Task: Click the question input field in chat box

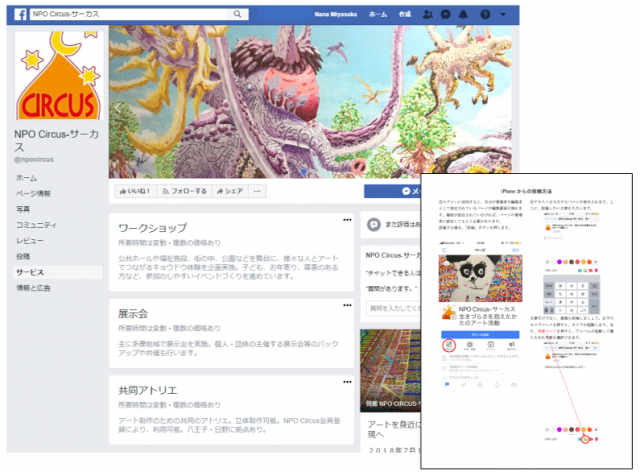Action: tap(393, 308)
